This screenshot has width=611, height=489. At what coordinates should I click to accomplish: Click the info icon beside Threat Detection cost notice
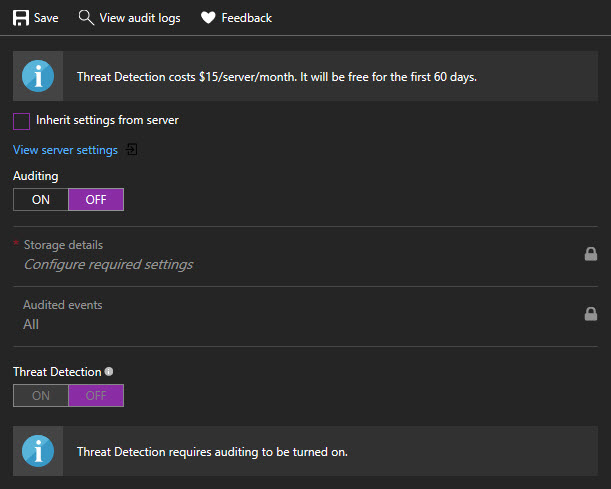[38, 76]
